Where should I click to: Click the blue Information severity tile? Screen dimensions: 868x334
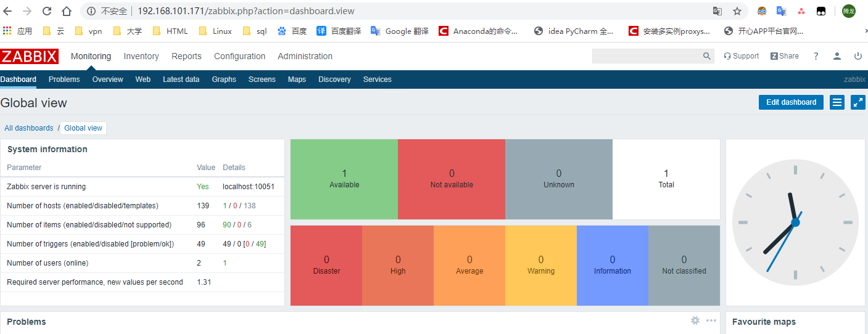[x=613, y=266]
